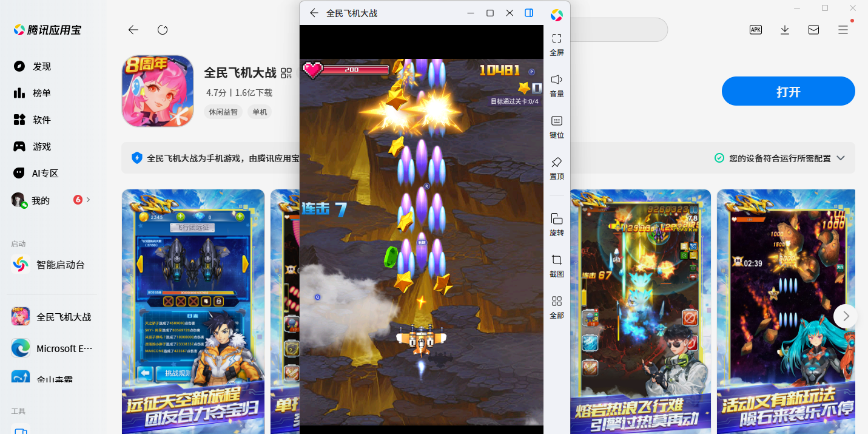Image resolution: width=868 pixels, height=434 pixels.
Task: Launch Microsoft Edge from the sidebar
Action: [51, 348]
